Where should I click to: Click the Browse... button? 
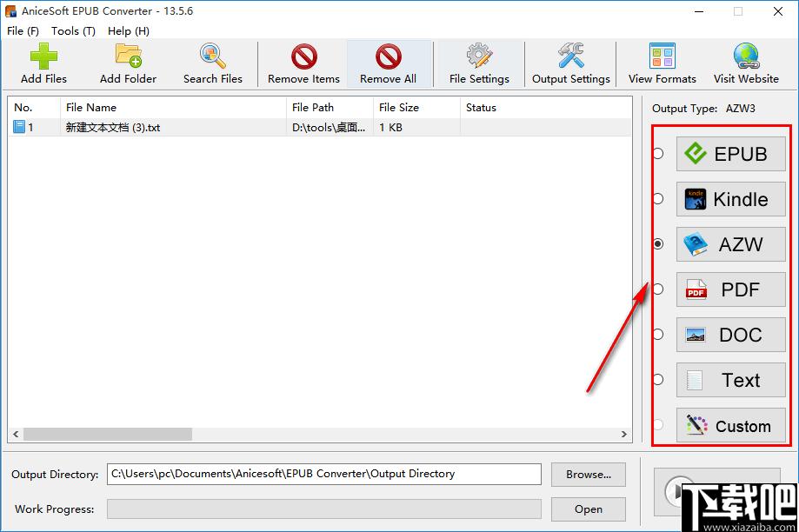588,475
